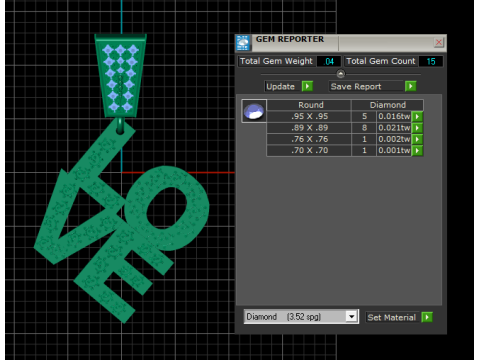The image size is (480, 360).
Task: Click the Round column header
Action: (309, 105)
